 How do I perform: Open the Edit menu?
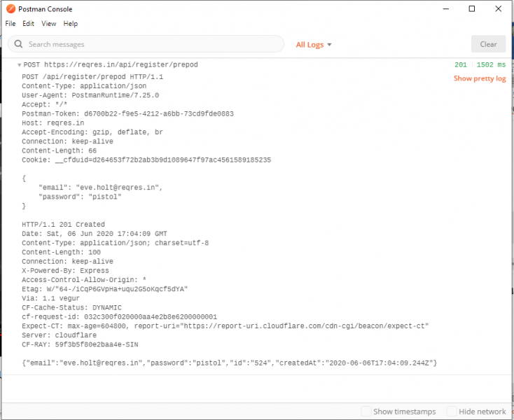tap(28, 24)
